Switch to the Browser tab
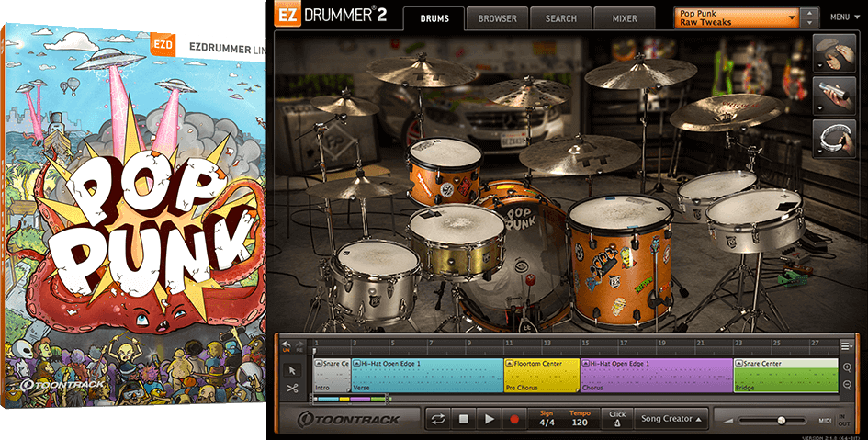The width and height of the screenshot is (868, 440). point(497,18)
